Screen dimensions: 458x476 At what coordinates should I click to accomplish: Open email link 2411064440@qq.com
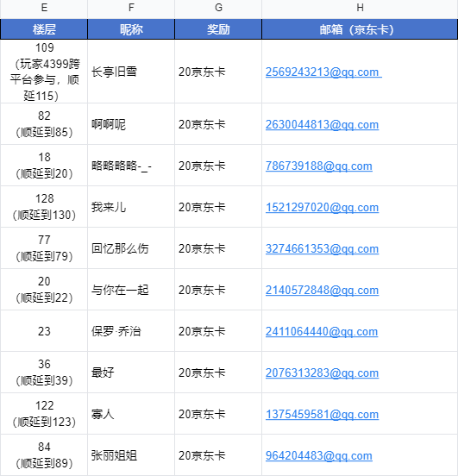click(x=322, y=331)
